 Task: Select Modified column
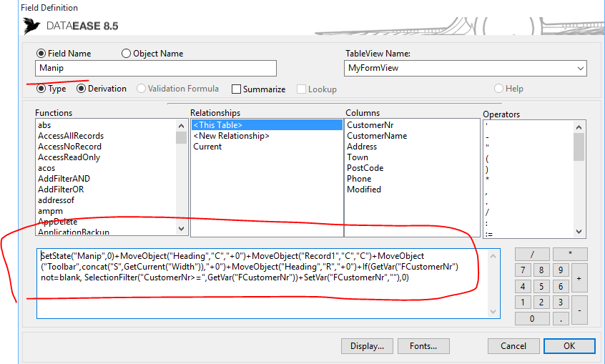pos(364,190)
